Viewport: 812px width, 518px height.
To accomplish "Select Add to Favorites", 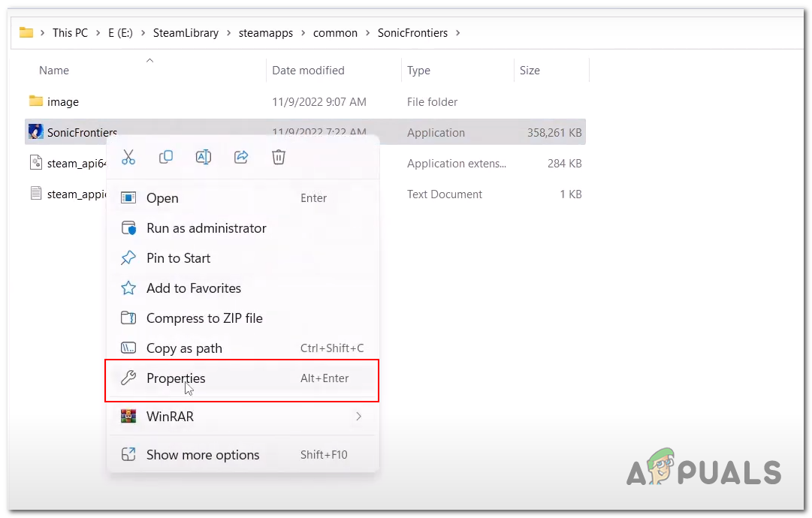I will coord(243,288).
